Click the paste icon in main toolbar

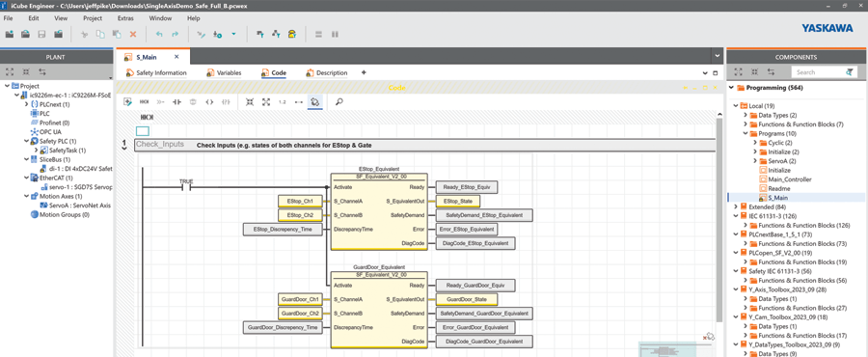[x=117, y=34]
